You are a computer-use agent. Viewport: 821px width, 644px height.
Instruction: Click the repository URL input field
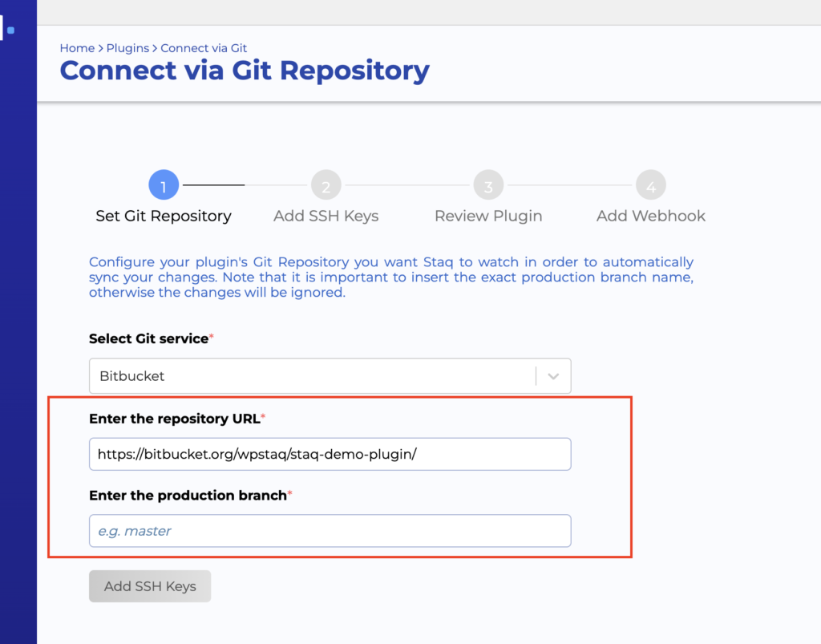coord(330,453)
